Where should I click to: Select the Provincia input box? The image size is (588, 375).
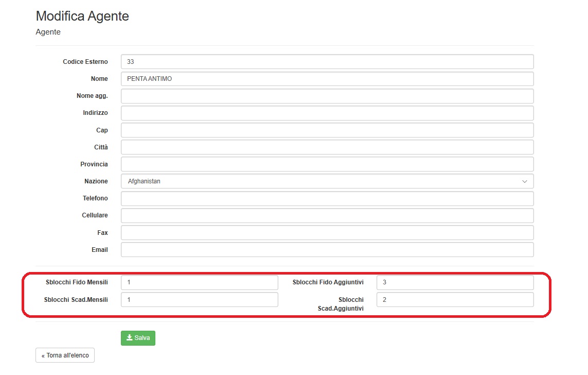tap(327, 164)
